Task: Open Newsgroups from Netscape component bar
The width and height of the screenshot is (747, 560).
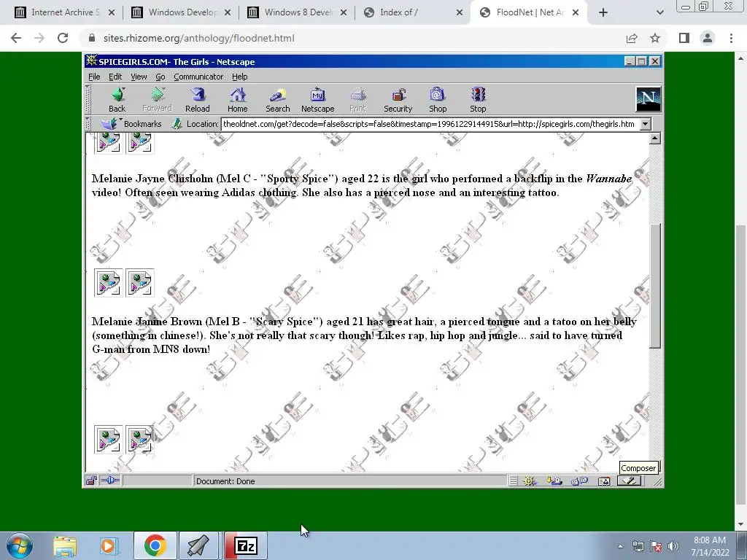Action: pos(579,481)
